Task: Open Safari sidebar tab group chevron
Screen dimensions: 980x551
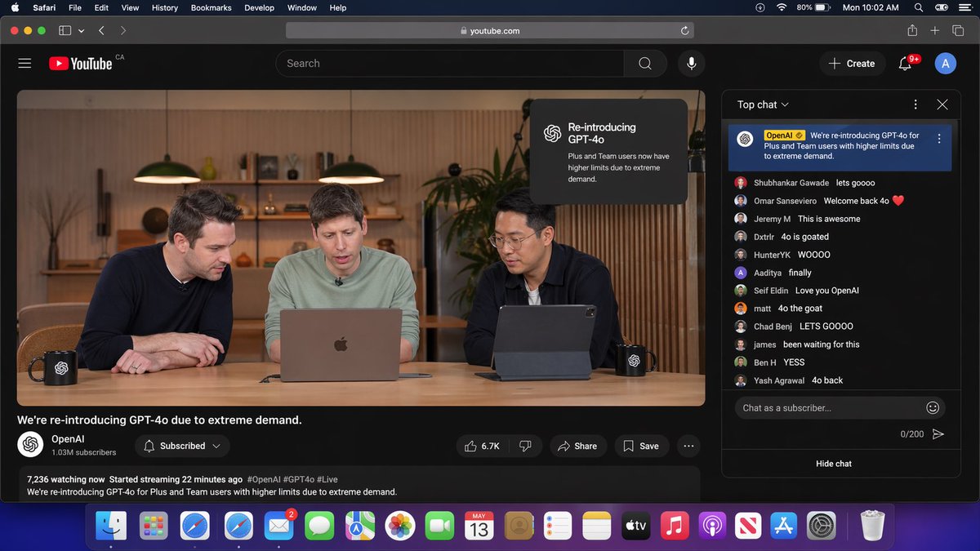Action: [82, 30]
